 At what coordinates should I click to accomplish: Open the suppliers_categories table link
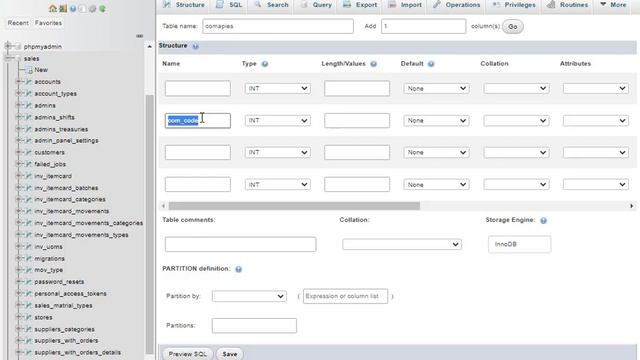pos(64,329)
